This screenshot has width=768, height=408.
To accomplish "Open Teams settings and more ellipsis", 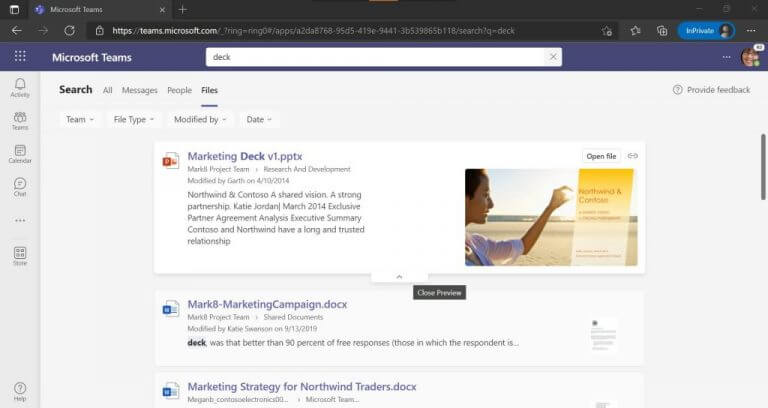I will (726, 57).
